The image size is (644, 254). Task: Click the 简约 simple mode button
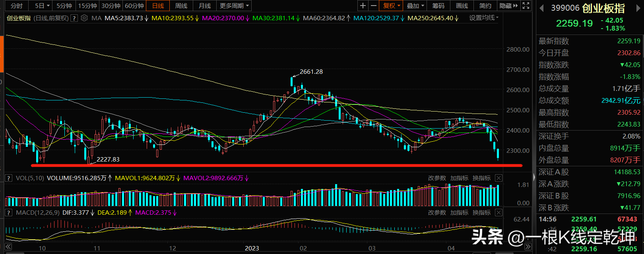tap(485, 6)
